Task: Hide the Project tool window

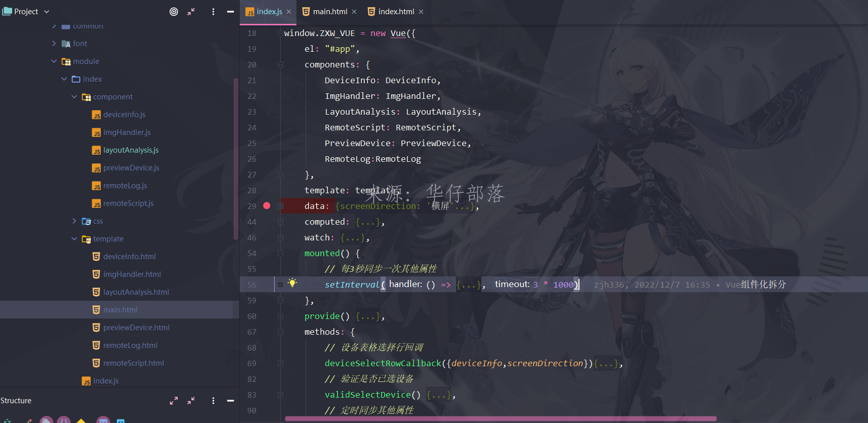Action: click(x=231, y=12)
